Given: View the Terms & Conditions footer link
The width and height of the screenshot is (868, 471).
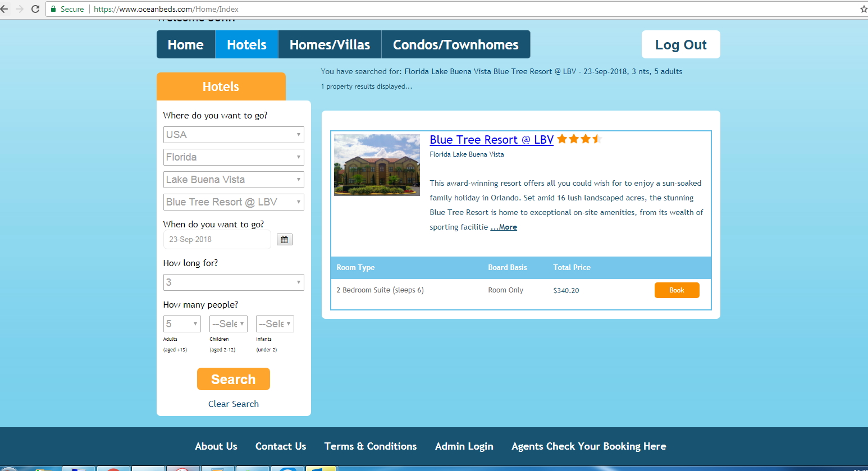Looking at the screenshot, I should tap(371, 446).
